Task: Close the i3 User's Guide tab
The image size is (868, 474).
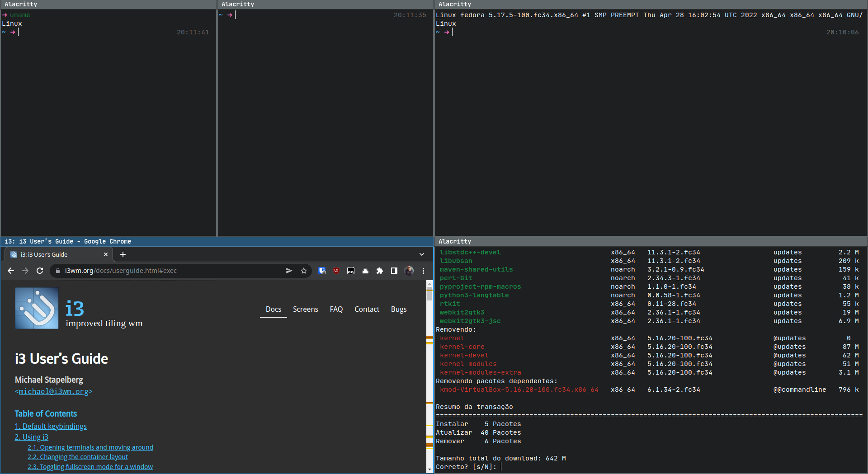Action: (x=106, y=254)
